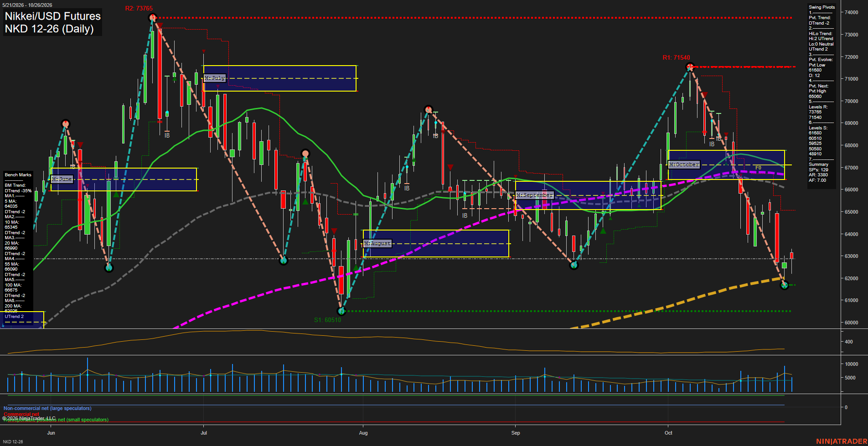Image resolution: width=868 pixels, height=446 pixels.
Task: Click the 'F0' label in October box
Action: tap(758, 168)
